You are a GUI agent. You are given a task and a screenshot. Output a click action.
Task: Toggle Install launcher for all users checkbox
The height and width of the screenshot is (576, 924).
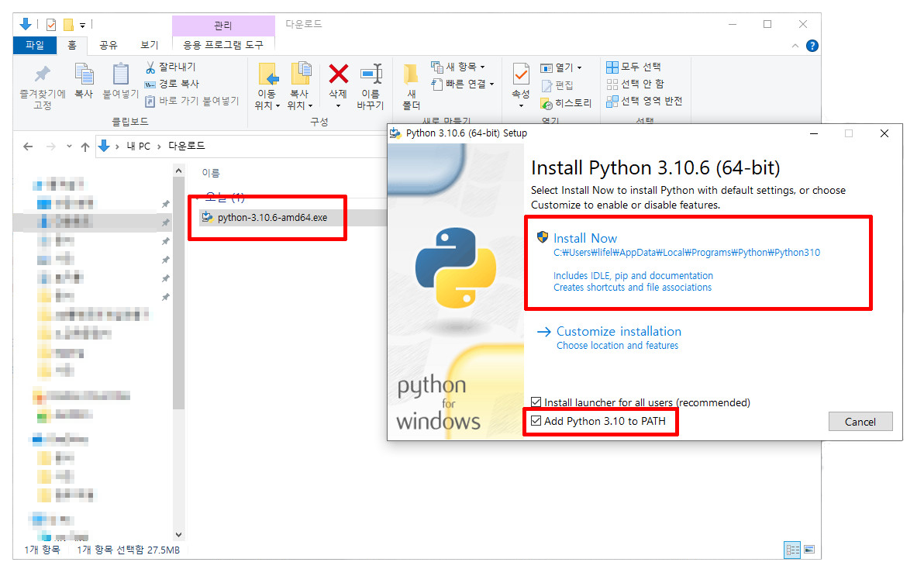(x=536, y=402)
